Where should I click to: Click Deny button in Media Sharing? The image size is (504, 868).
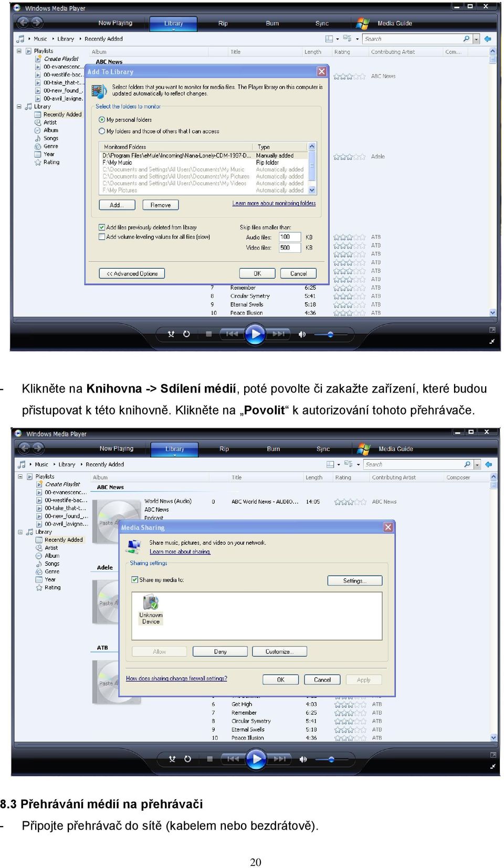point(220,652)
